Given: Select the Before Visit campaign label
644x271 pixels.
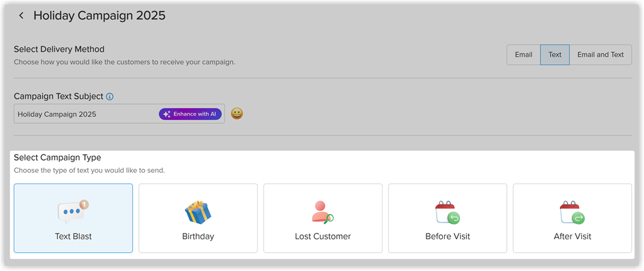Looking at the screenshot, I should [x=448, y=237].
